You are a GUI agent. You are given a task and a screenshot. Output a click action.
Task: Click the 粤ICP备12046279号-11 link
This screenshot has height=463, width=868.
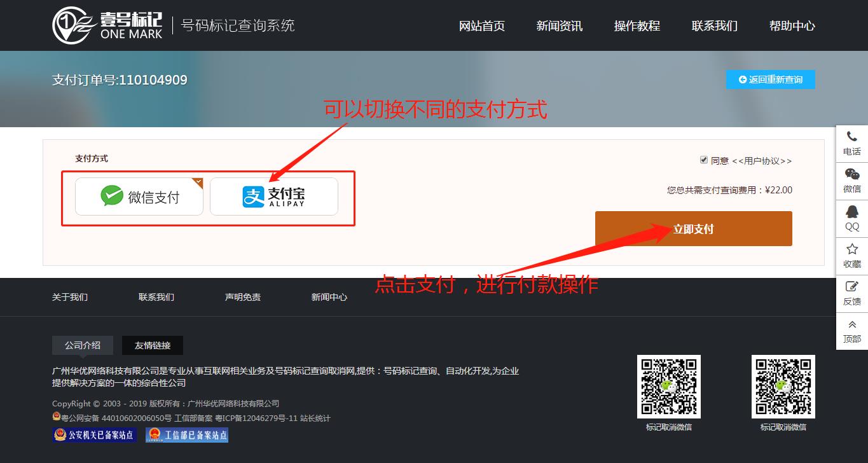(x=256, y=418)
